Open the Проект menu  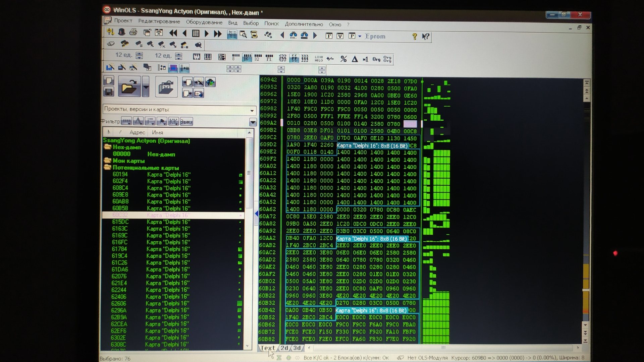point(123,21)
